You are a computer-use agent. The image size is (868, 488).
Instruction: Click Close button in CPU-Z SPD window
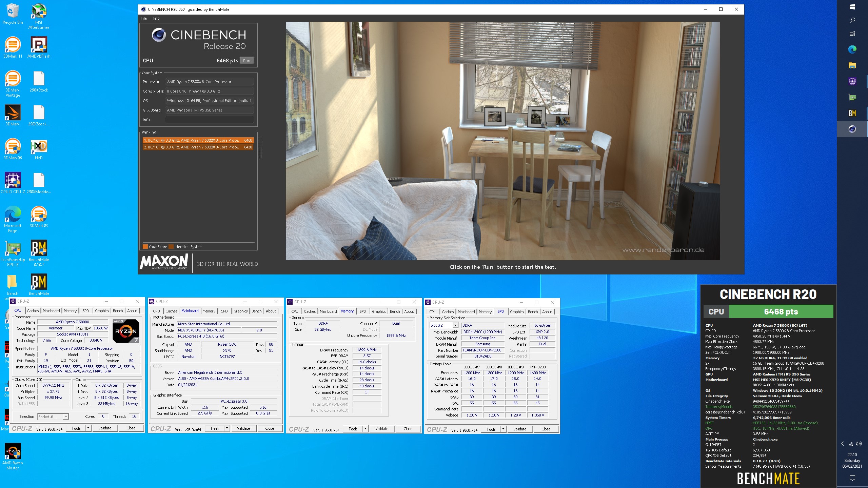[x=546, y=429]
